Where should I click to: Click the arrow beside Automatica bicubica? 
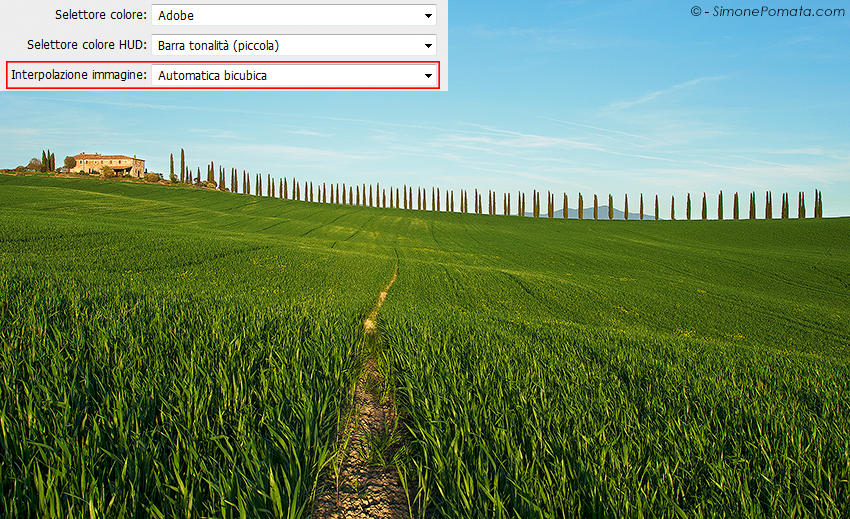tap(428, 76)
